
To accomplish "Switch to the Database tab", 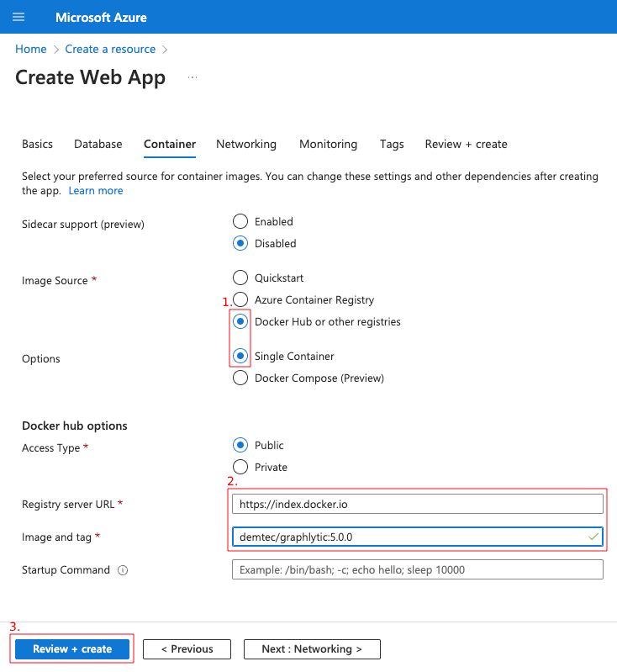I will (98, 144).
